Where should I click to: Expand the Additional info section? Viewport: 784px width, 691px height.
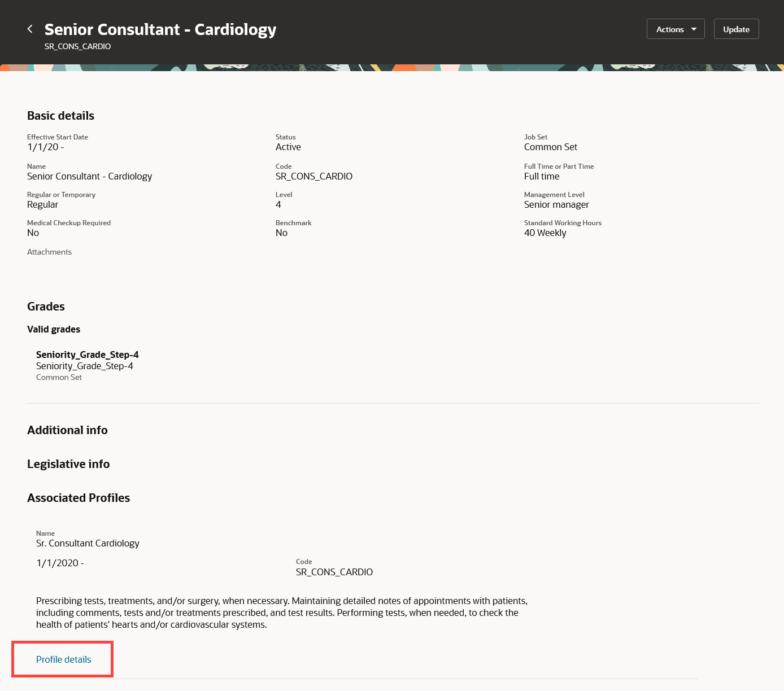tap(67, 430)
